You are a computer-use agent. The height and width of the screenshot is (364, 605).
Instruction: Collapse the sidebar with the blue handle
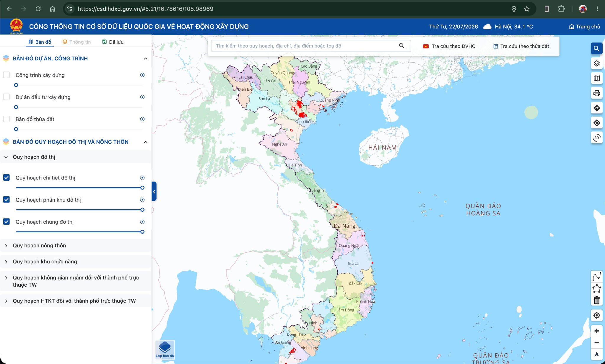(x=154, y=192)
